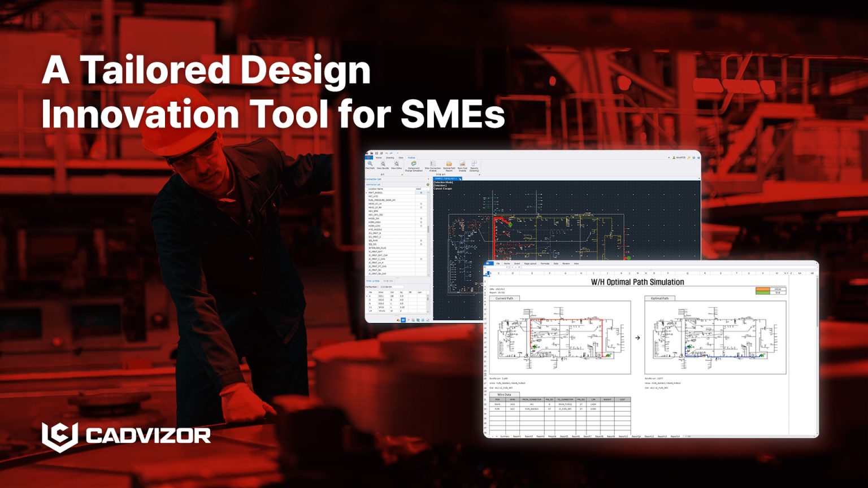Viewport: 868px width, 488px height.
Task: Click the Undo icon in the quick access toolbar
Action: (385, 153)
